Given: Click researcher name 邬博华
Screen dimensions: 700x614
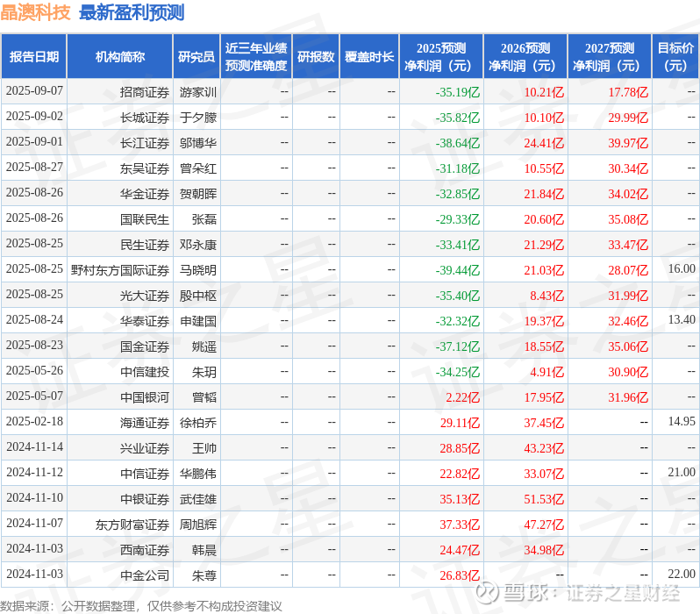Looking at the screenshot, I should click(x=198, y=143).
